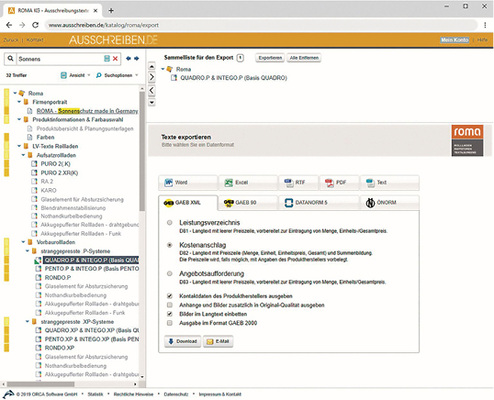Open the Ansicht dropdown
Image resolution: width=494 pixels, height=400 pixels.
[x=75, y=75]
